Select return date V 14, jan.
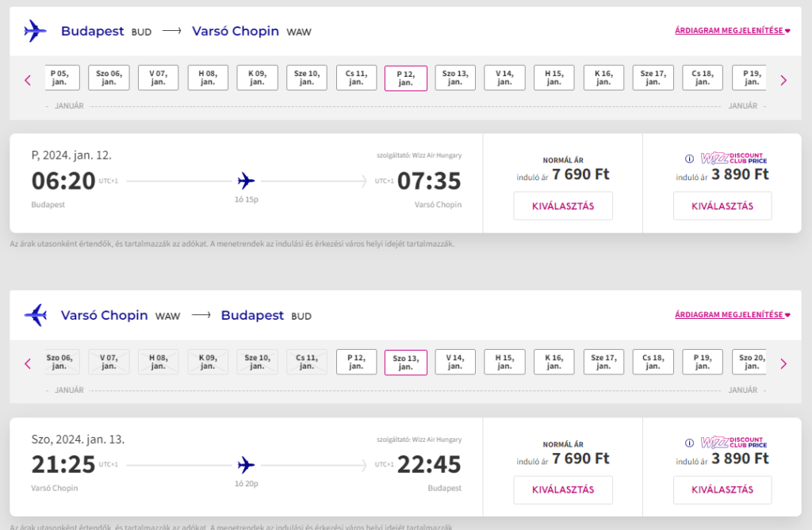Screen dimensions: 812x530 pyautogui.click(x=455, y=362)
